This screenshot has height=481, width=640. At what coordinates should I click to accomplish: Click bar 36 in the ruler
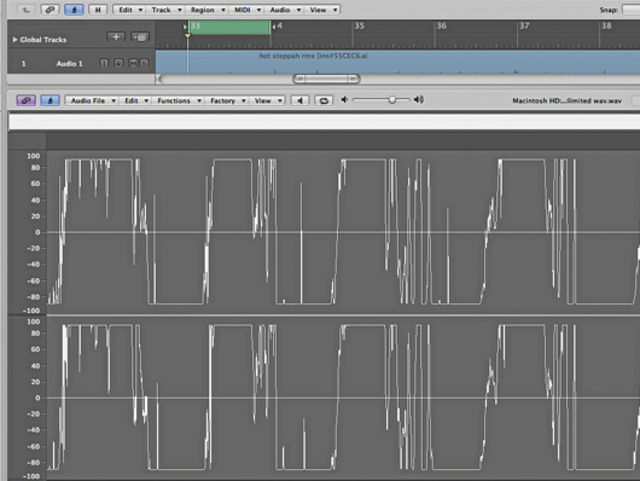[x=441, y=26]
